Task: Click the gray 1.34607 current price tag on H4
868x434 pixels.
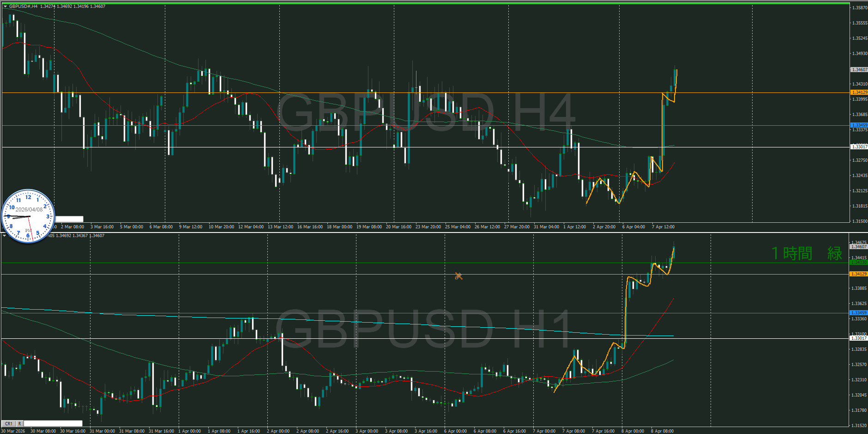Action: tap(859, 70)
